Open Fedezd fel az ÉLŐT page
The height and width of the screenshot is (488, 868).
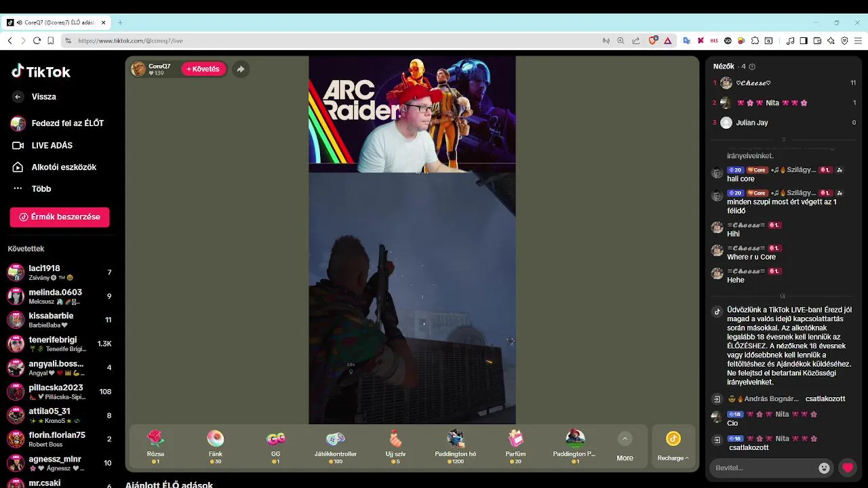pyautogui.click(x=58, y=123)
